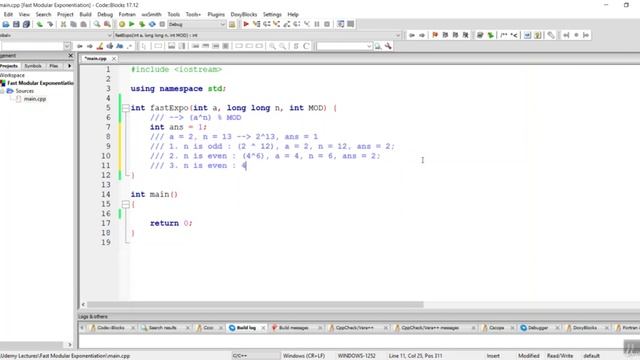
Task: Switch to the Projects tab
Action: point(9,66)
